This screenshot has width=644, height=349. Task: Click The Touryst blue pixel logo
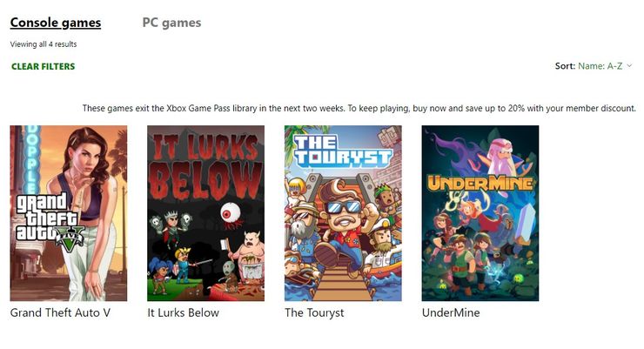pyautogui.click(x=342, y=151)
